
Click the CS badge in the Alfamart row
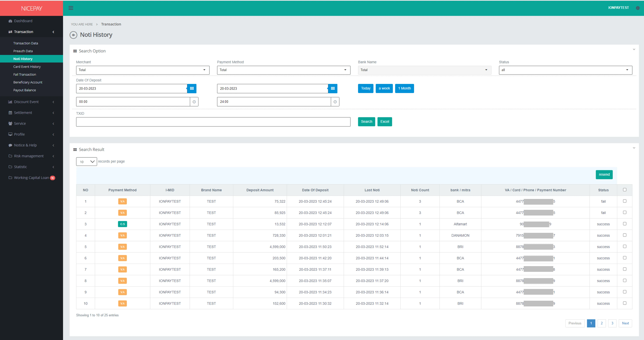tap(122, 224)
